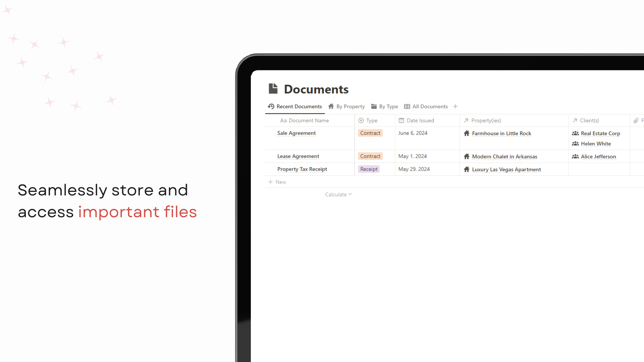The width and height of the screenshot is (644, 362).
Task: Click the table icon on All Documents tab
Action: coord(407,107)
